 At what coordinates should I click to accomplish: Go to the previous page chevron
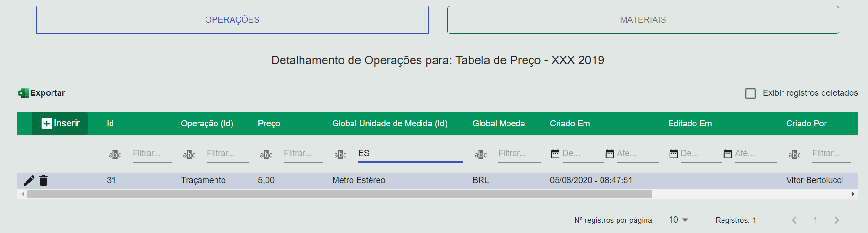tap(794, 220)
